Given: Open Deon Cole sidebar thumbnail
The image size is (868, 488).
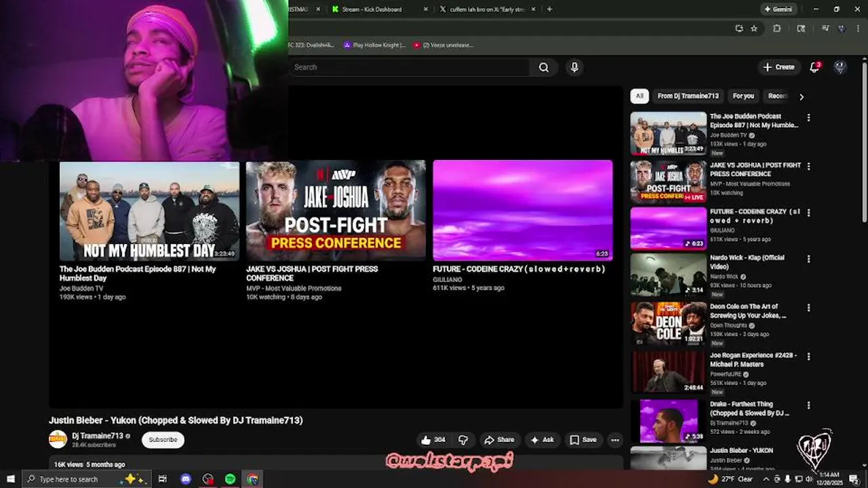Looking at the screenshot, I should (669, 323).
